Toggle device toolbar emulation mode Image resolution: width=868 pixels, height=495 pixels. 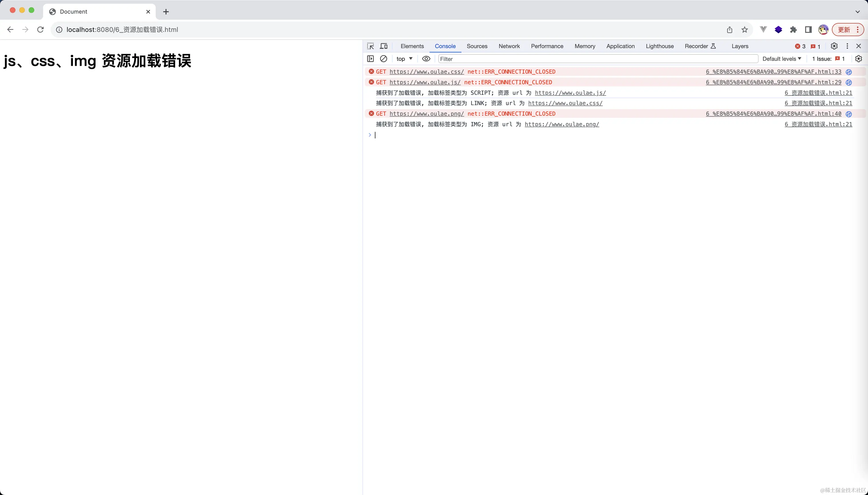pyautogui.click(x=383, y=46)
